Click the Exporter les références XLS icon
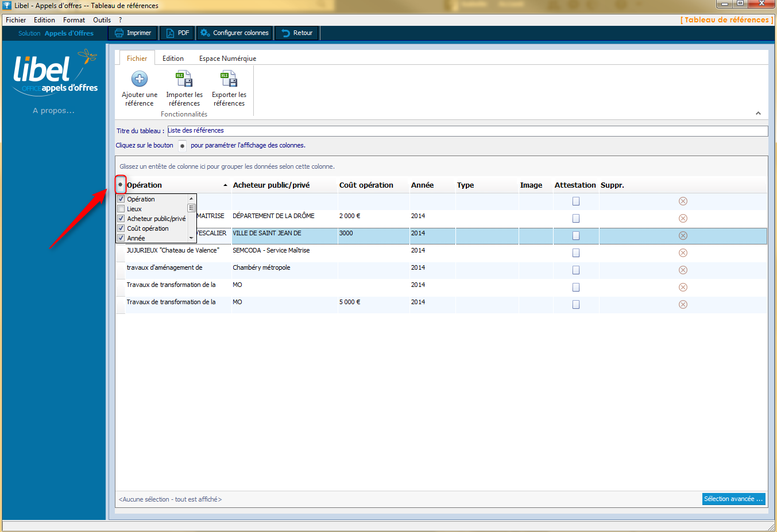Image resolution: width=777 pixels, height=532 pixels. coord(229,79)
